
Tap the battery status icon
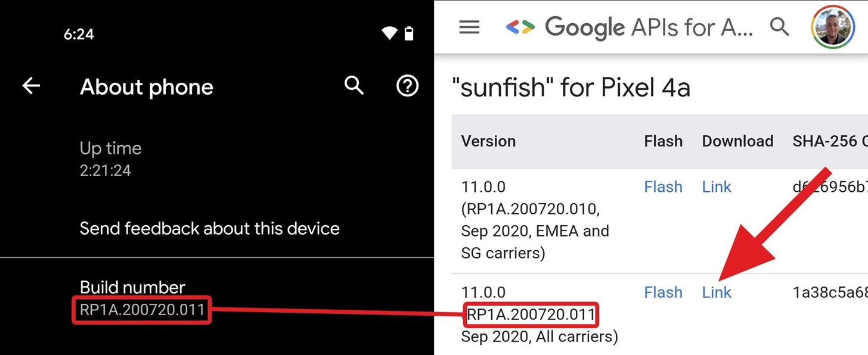[409, 33]
